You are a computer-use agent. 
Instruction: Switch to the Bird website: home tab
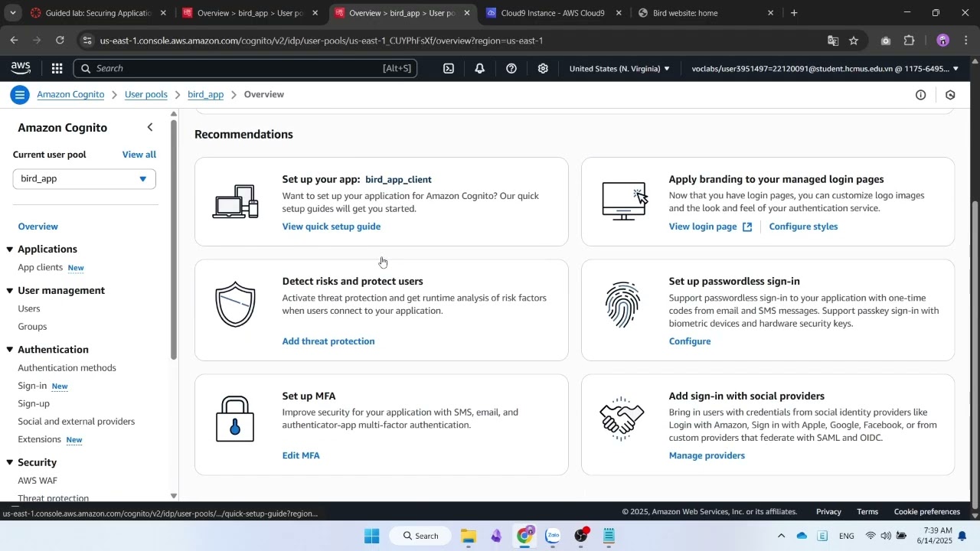[x=704, y=13]
